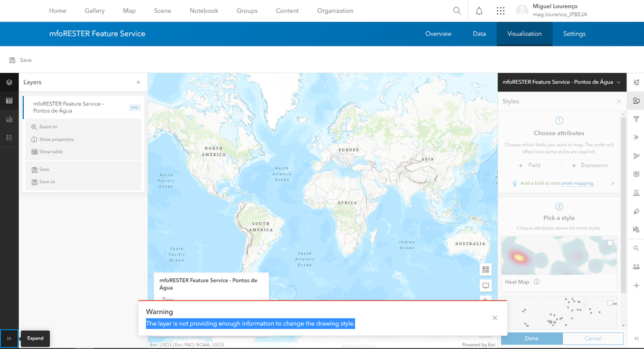Click the Done button
Image resolution: width=644 pixels, height=349 pixels.
[x=531, y=338]
